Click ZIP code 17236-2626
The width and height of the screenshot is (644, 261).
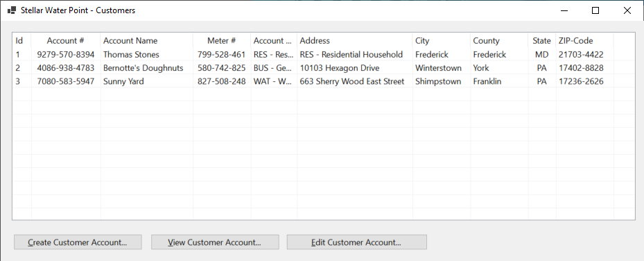pyautogui.click(x=581, y=81)
